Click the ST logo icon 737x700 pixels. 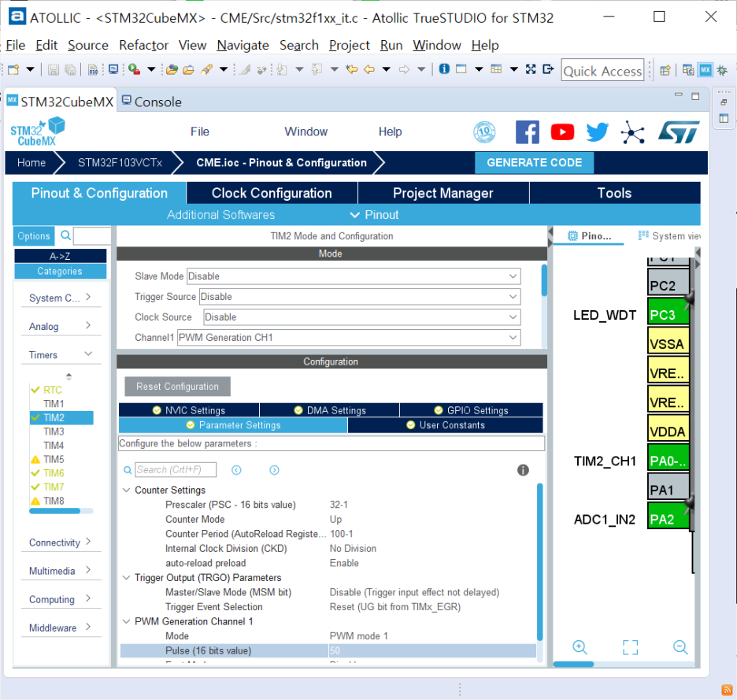point(679,132)
